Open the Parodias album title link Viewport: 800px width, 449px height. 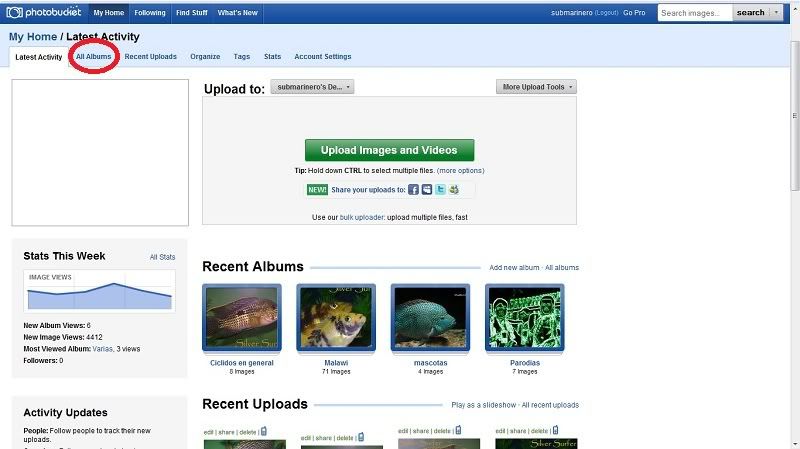(x=525, y=363)
